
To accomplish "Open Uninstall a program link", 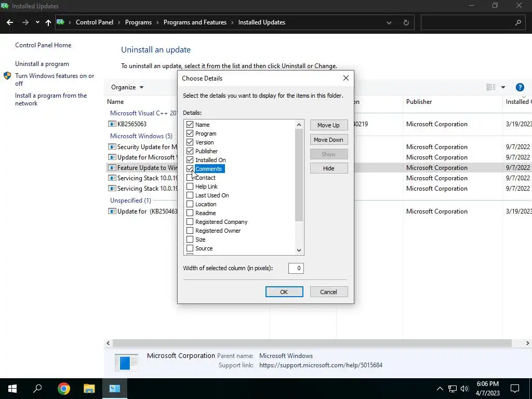I will tap(42, 64).
